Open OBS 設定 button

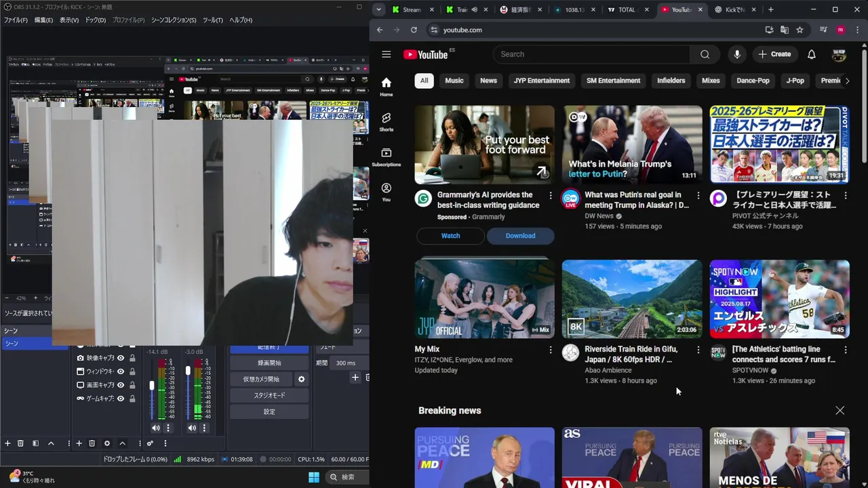tap(269, 411)
